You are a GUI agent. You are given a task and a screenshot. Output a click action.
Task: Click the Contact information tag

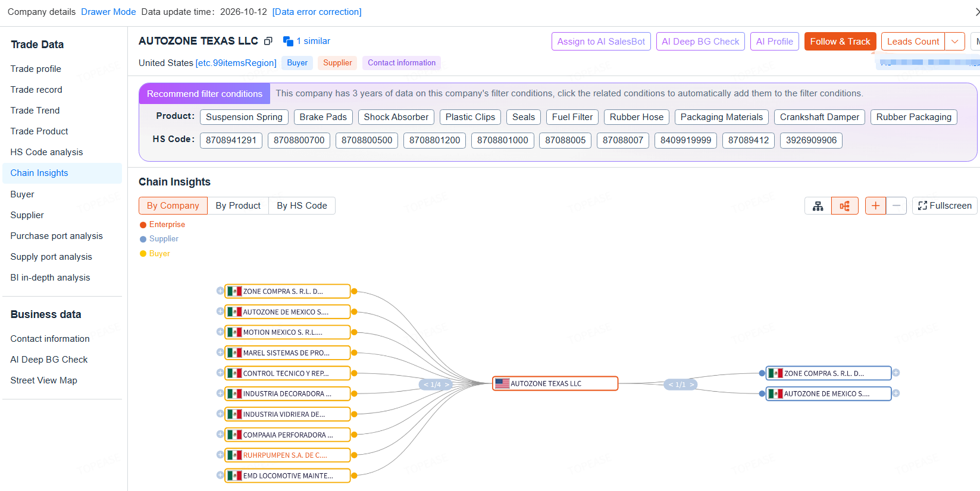(402, 63)
